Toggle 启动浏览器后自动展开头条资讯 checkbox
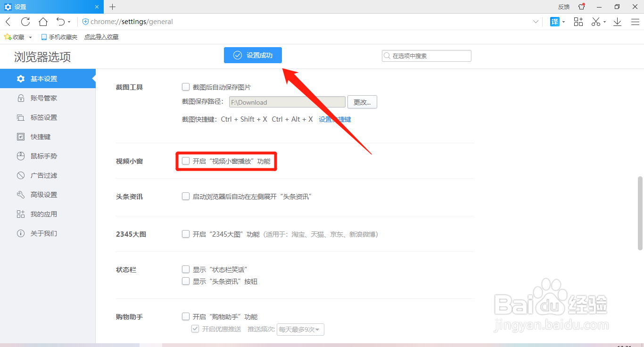Image resolution: width=644 pixels, height=347 pixels. [186, 196]
